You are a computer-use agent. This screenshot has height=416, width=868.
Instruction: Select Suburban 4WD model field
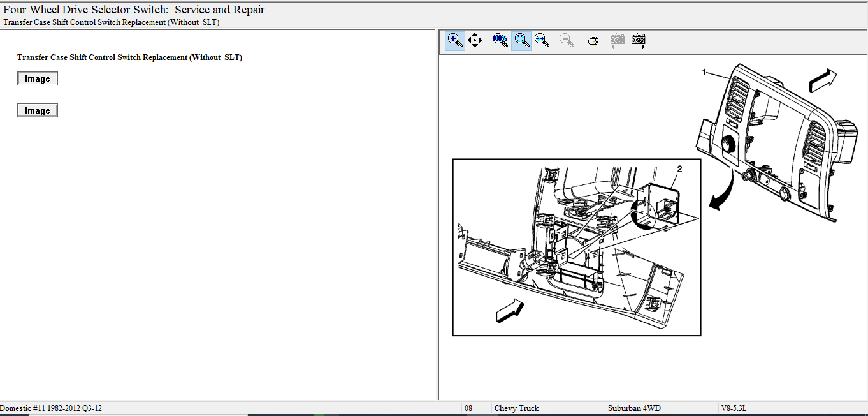point(633,408)
